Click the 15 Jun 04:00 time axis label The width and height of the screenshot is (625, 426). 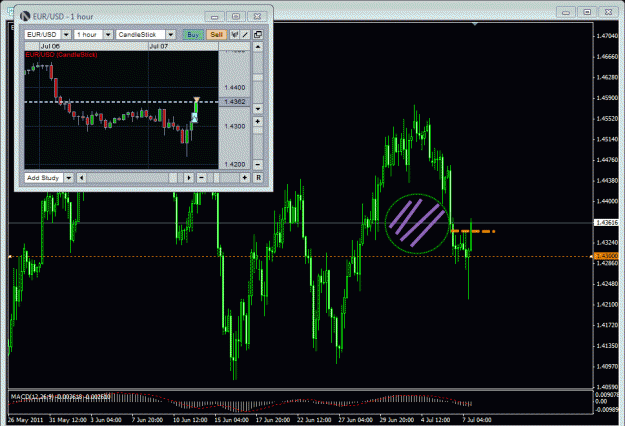point(232,420)
